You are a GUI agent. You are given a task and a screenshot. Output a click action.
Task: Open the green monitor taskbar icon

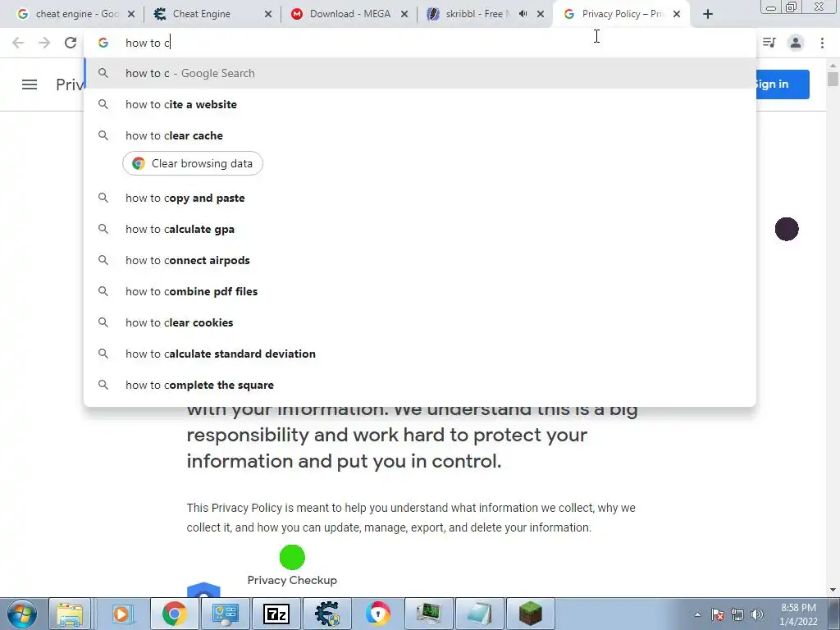click(428, 614)
